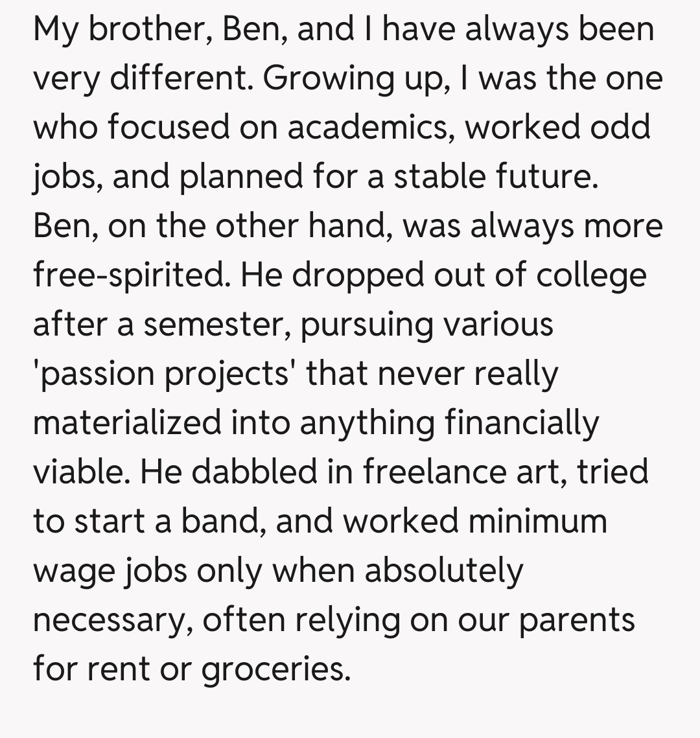
Task: Click the word 'absolutely'
Action: [443, 571]
